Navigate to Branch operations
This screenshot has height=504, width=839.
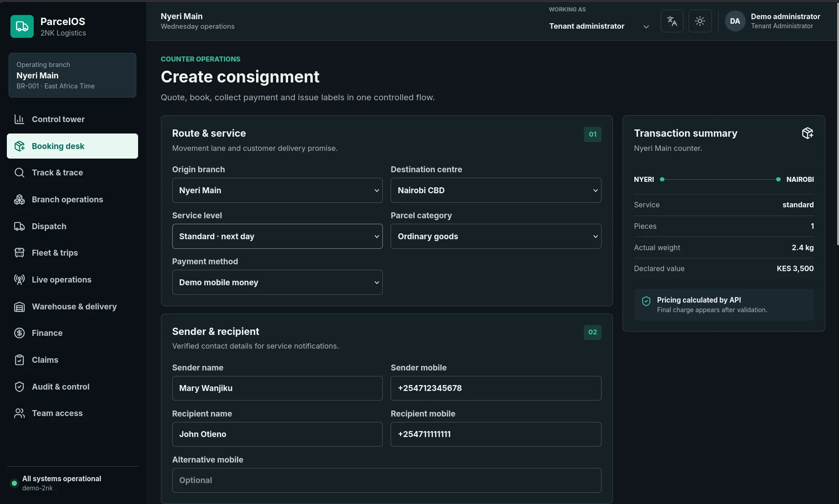coord(72,200)
